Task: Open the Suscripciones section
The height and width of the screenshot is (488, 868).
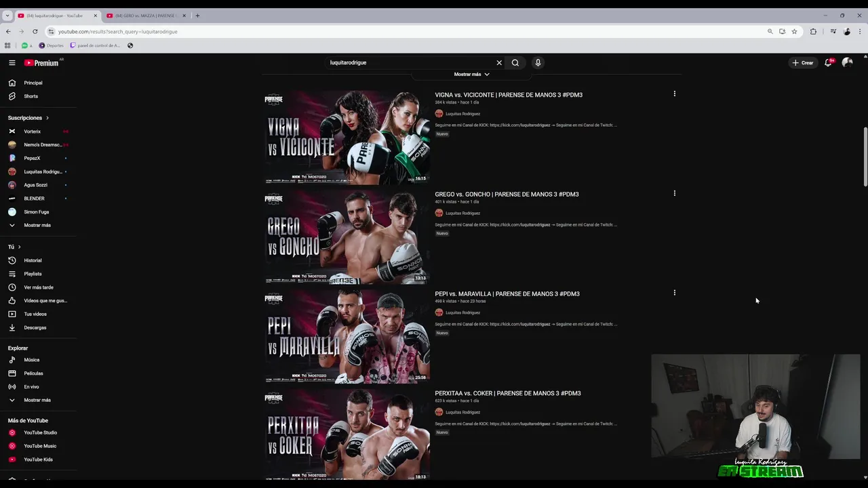Action: click(x=28, y=118)
